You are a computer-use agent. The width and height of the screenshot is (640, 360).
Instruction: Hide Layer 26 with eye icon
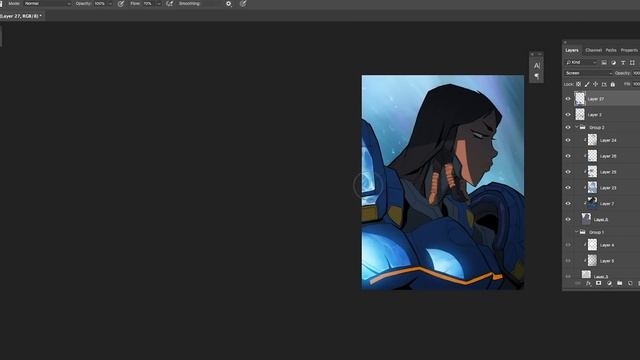tap(568, 156)
